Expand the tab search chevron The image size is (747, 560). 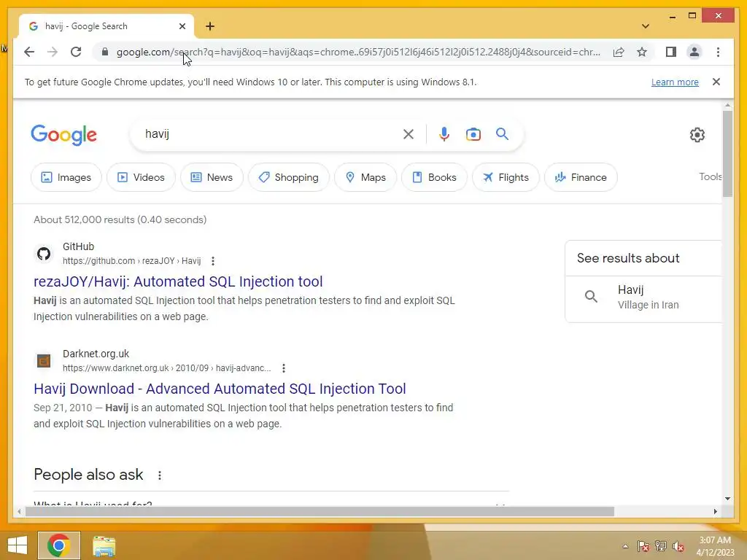645,26
